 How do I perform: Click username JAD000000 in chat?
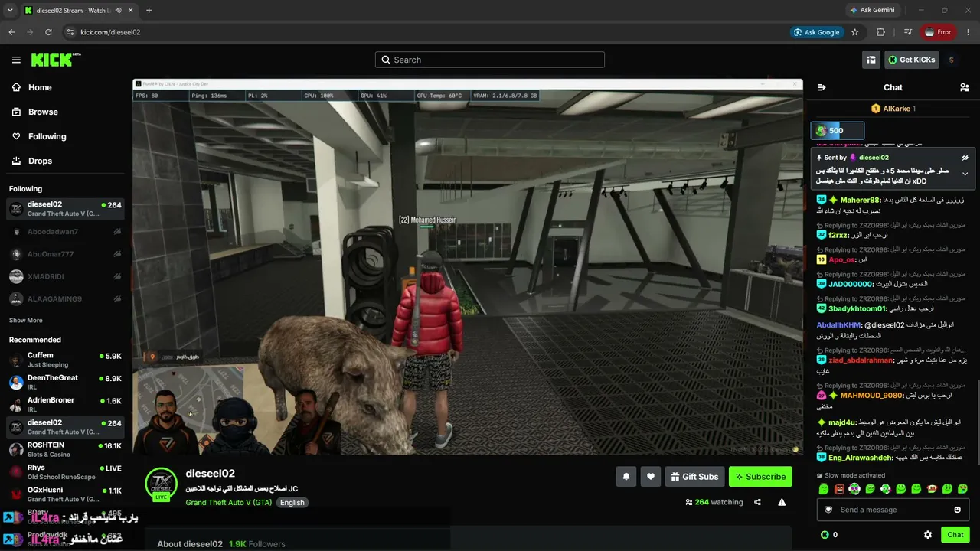pos(851,284)
